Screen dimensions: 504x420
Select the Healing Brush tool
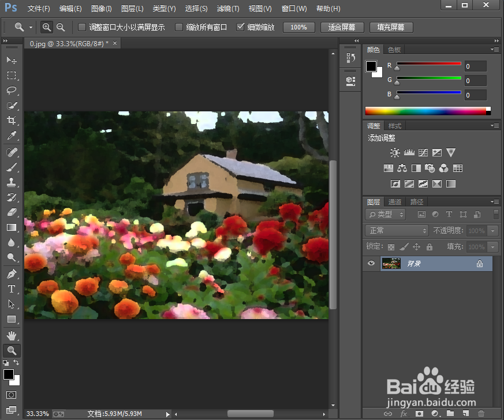coord(12,152)
